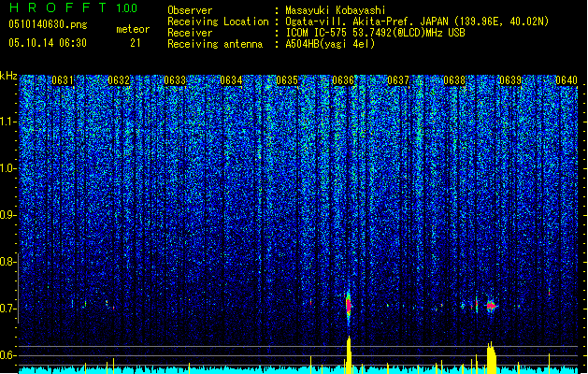Click the 0633 time marker

point(175,80)
